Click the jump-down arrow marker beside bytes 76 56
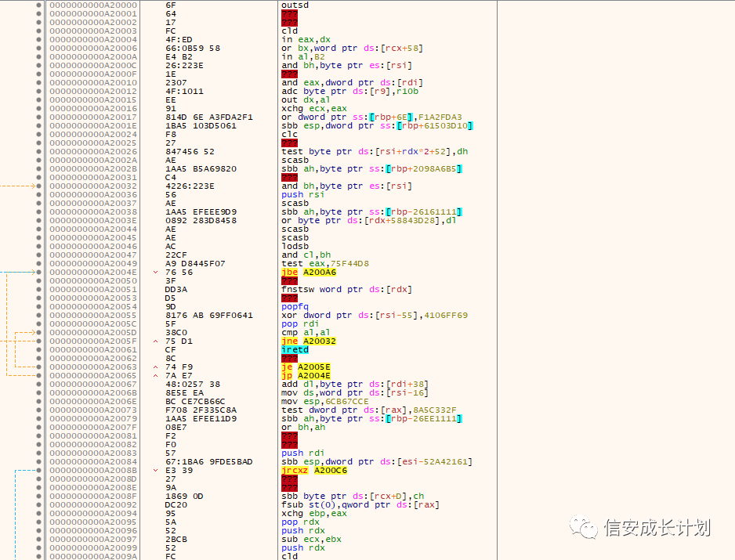The image size is (735, 560). [x=156, y=273]
